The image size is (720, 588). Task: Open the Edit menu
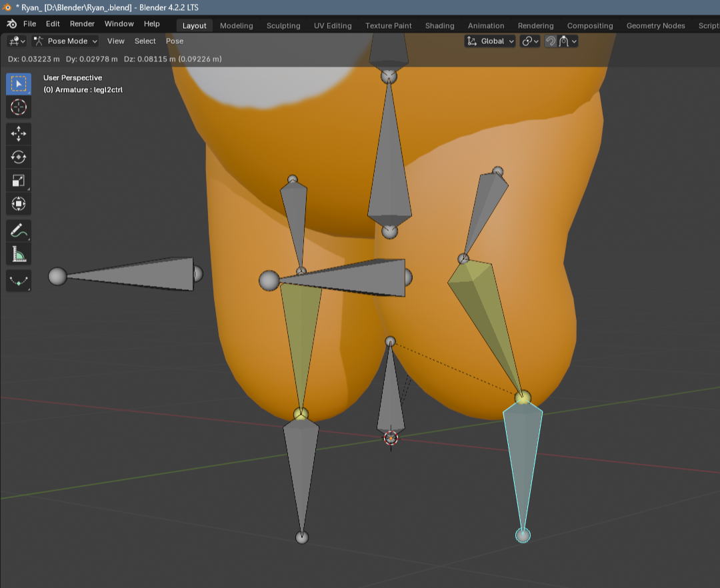coord(53,24)
